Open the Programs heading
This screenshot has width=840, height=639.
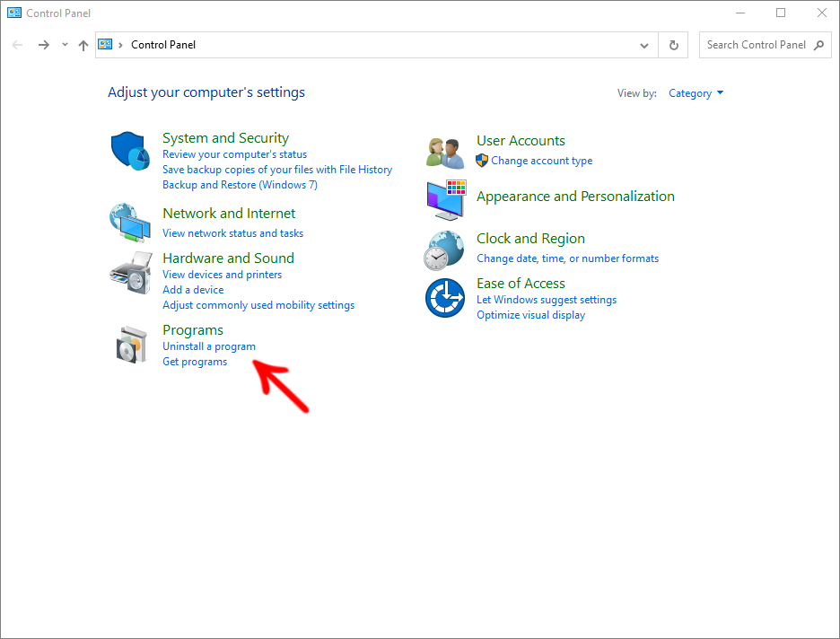tap(193, 330)
